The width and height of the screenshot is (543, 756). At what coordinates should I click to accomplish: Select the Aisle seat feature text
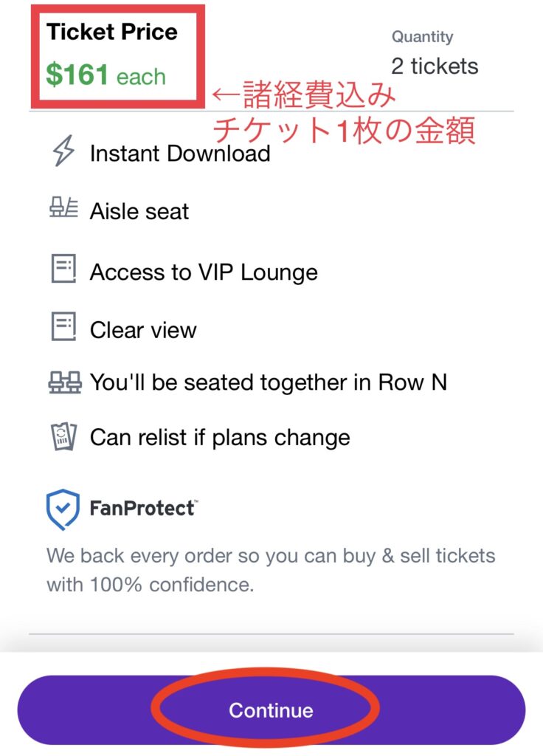(139, 211)
